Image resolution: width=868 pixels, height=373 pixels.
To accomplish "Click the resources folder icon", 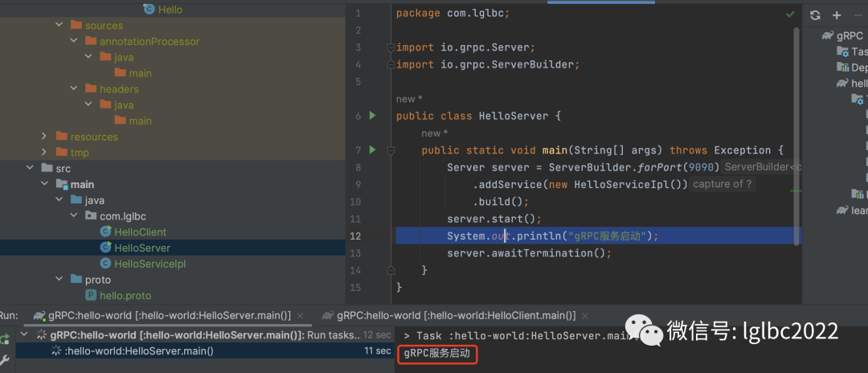I will (x=61, y=136).
